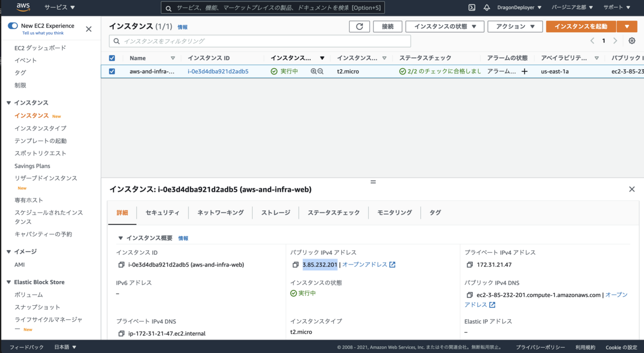Collapse the イメージ sidebar section
644x353 pixels.
coord(9,252)
